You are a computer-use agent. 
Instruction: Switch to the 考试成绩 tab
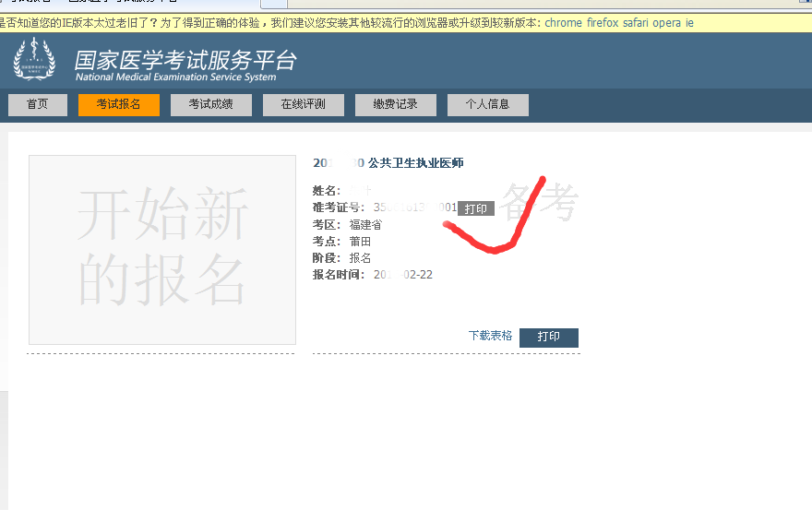[211, 105]
